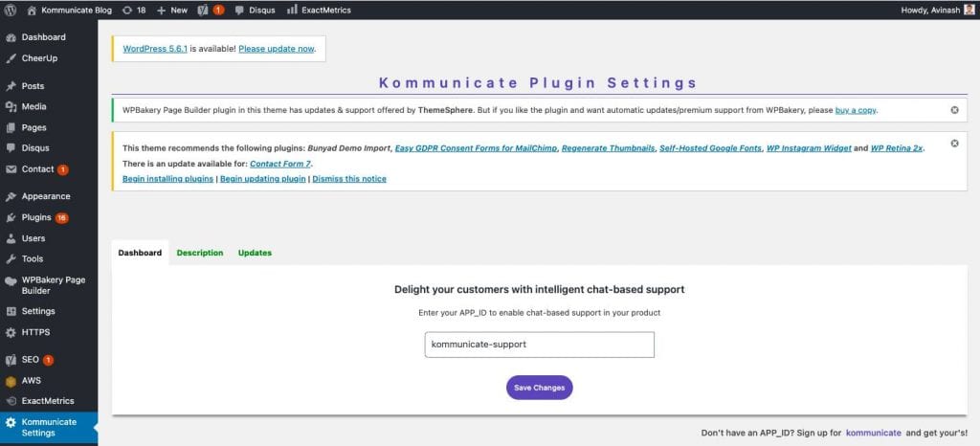Click the plus icon for New

[161, 10]
